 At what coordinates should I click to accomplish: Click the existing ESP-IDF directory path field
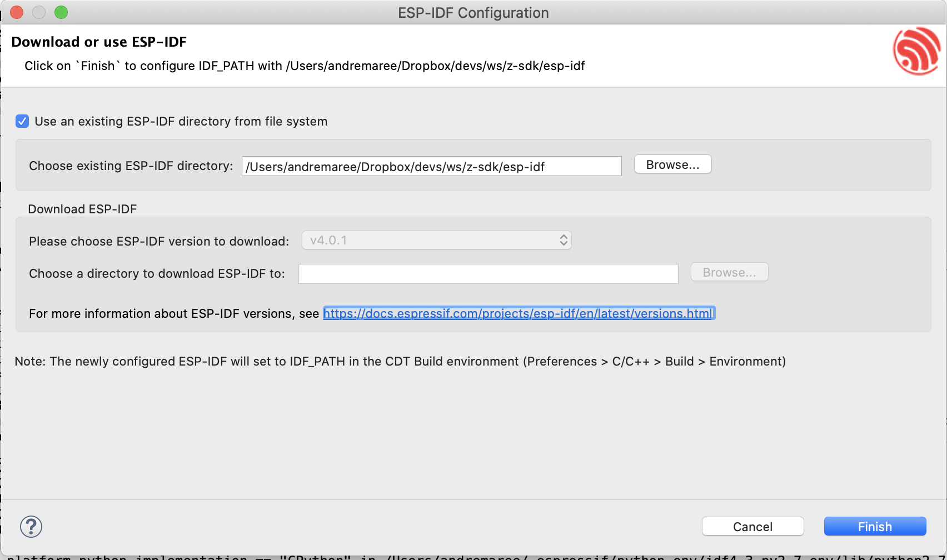click(x=431, y=166)
